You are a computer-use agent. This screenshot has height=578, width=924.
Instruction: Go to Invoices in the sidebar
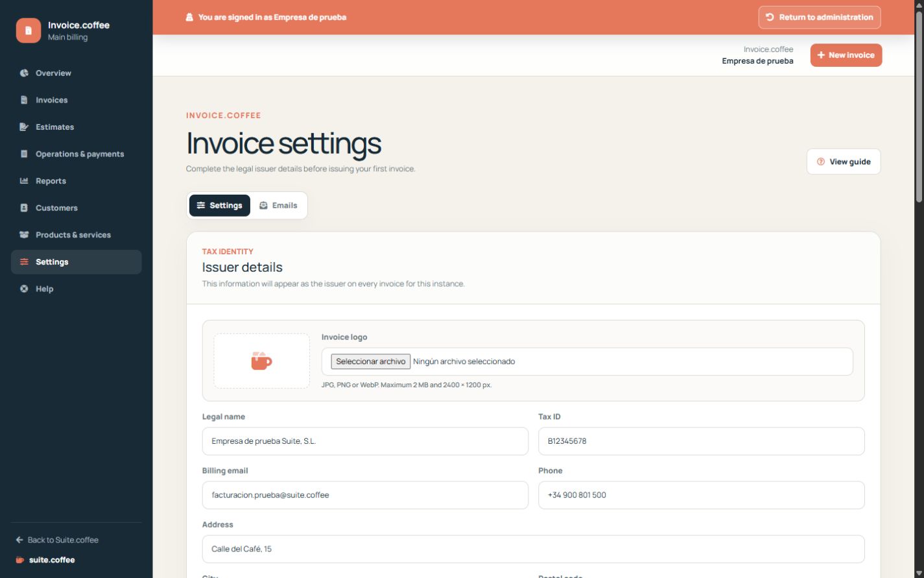click(77, 100)
